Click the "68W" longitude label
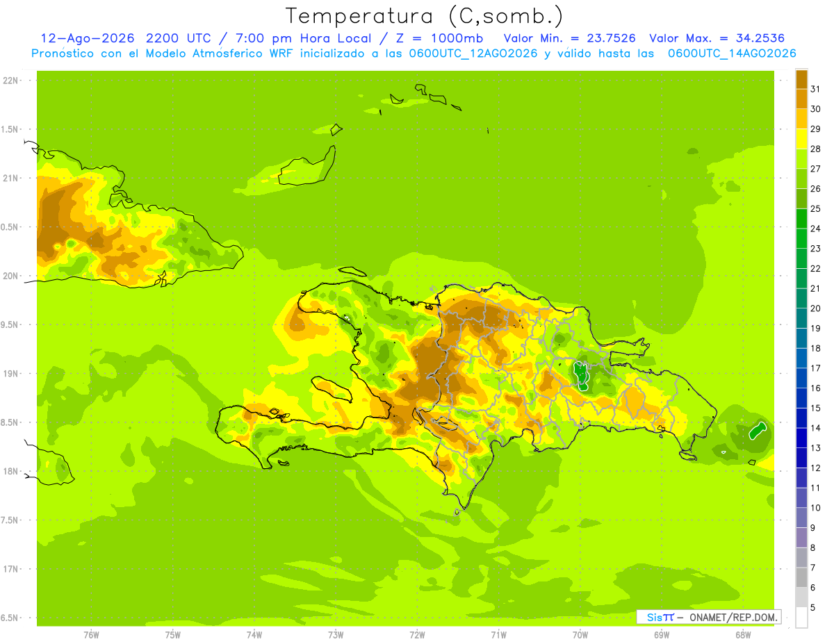Viewport: 834px width, 644px height. pos(743,635)
